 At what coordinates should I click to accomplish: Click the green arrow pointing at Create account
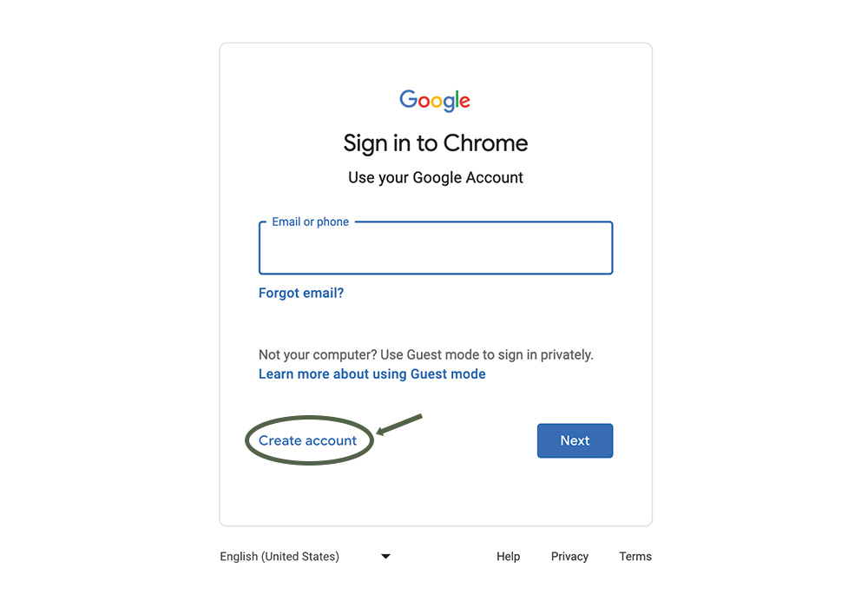(x=399, y=425)
